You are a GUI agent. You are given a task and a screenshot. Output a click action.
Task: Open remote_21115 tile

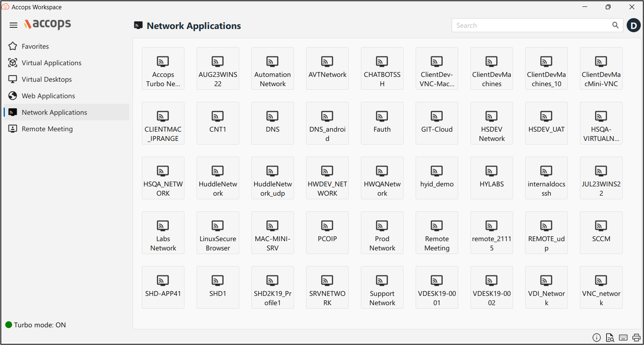click(492, 233)
